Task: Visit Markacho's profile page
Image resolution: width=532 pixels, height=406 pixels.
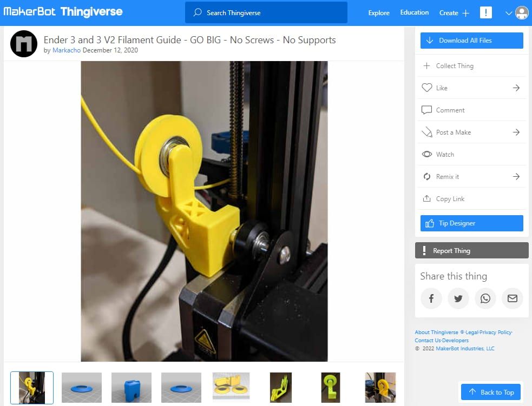Action: [x=66, y=50]
